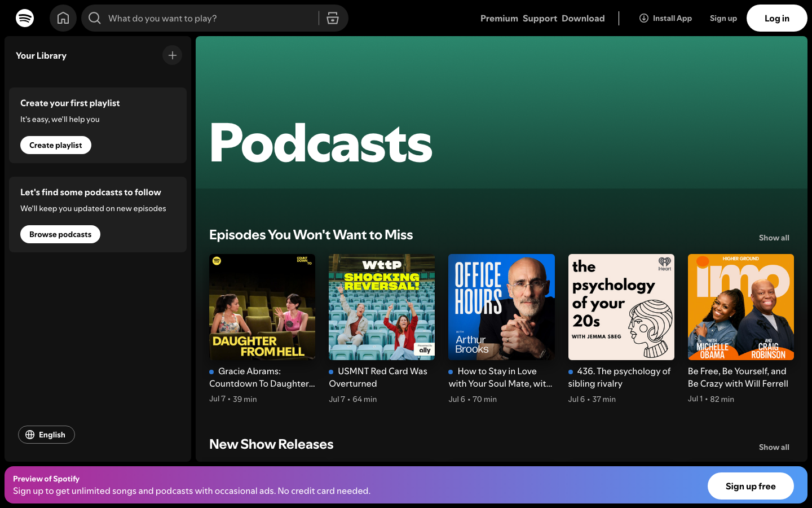Screen dimensions: 812x508
Task: Open the Premium link
Action: (x=499, y=18)
